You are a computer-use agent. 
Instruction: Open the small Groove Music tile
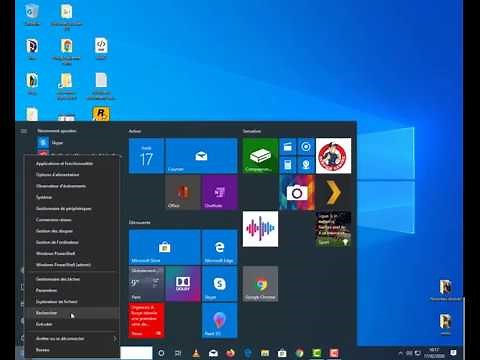coord(306,147)
